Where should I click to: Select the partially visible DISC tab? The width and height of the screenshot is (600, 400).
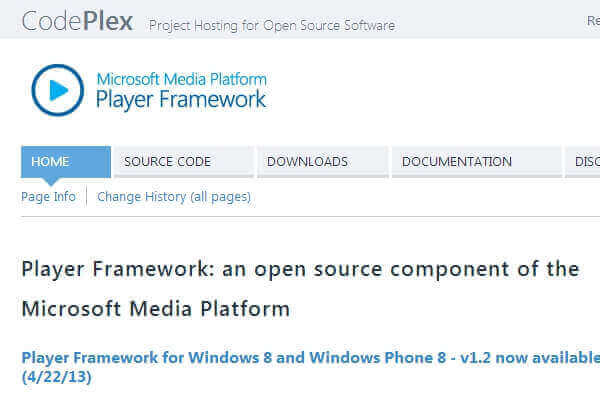[585, 161]
